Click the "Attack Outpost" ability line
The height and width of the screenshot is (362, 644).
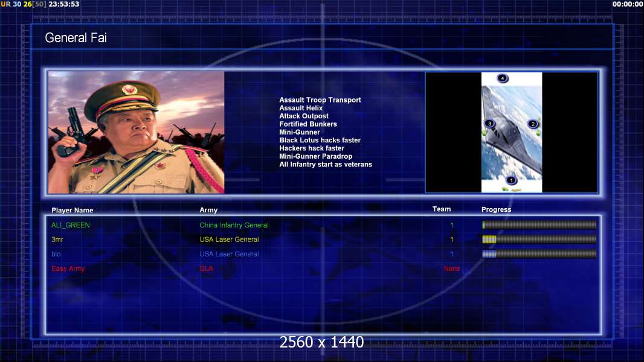[304, 116]
